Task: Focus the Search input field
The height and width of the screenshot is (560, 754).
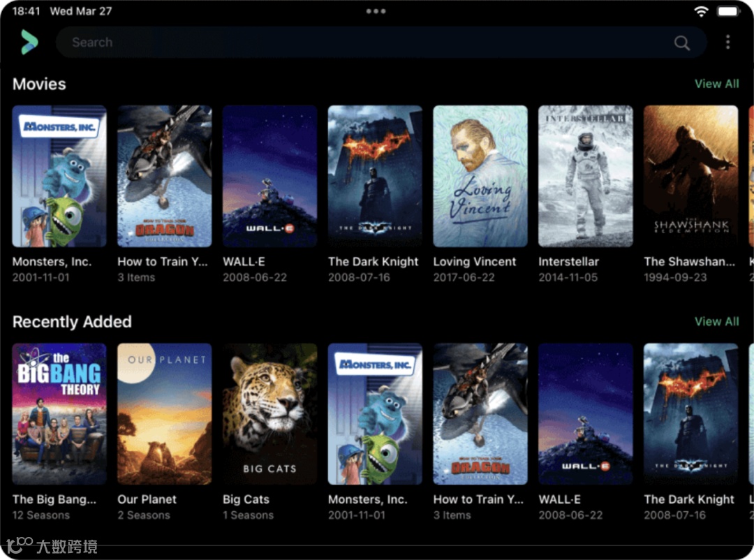Action: pos(381,43)
